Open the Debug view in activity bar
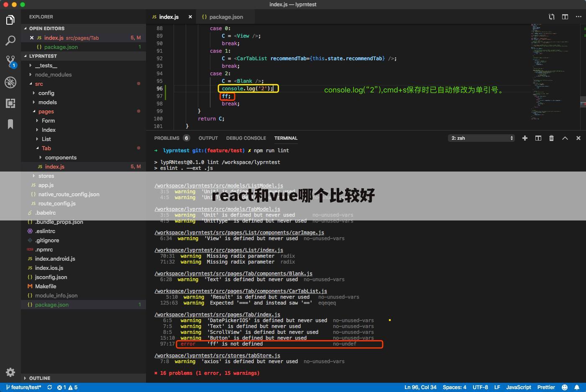This screenshot has width=586, height=392. (10, 82)
